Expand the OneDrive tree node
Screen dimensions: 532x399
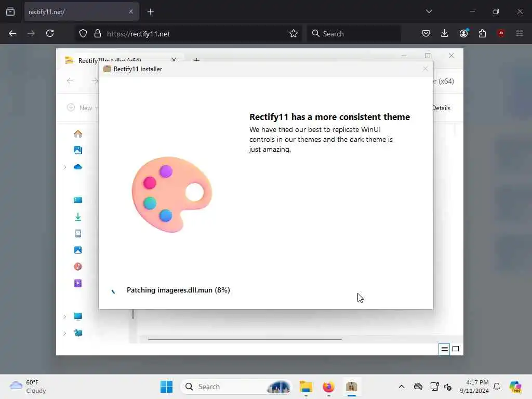click(x=65, y=167)
